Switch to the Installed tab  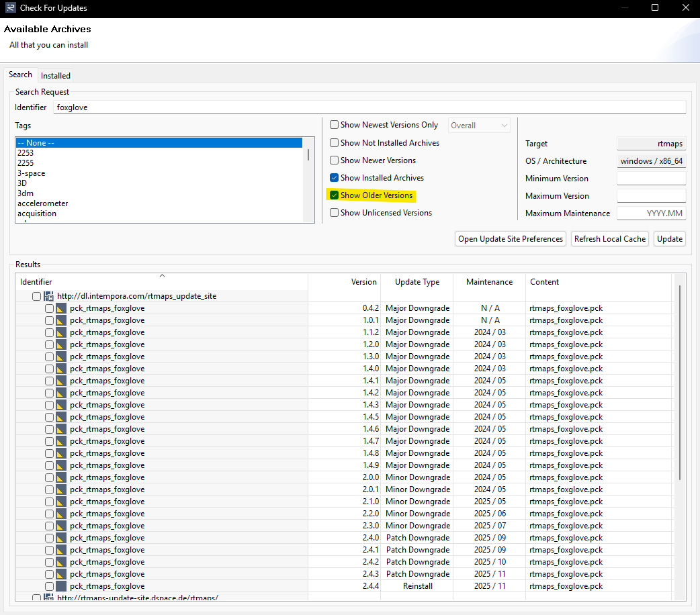pyautogui.click(x=55, y=76)
